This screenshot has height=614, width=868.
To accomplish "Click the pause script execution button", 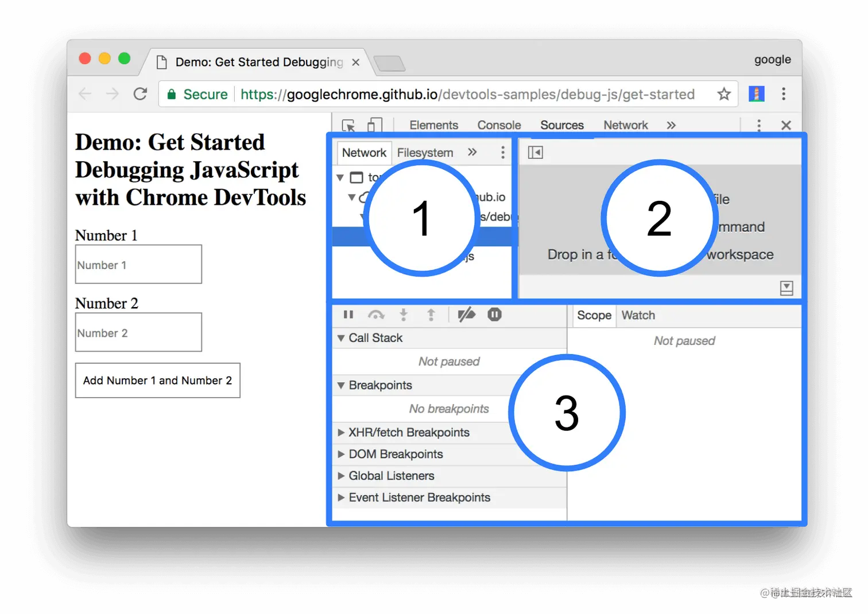I will click(348, 314).
